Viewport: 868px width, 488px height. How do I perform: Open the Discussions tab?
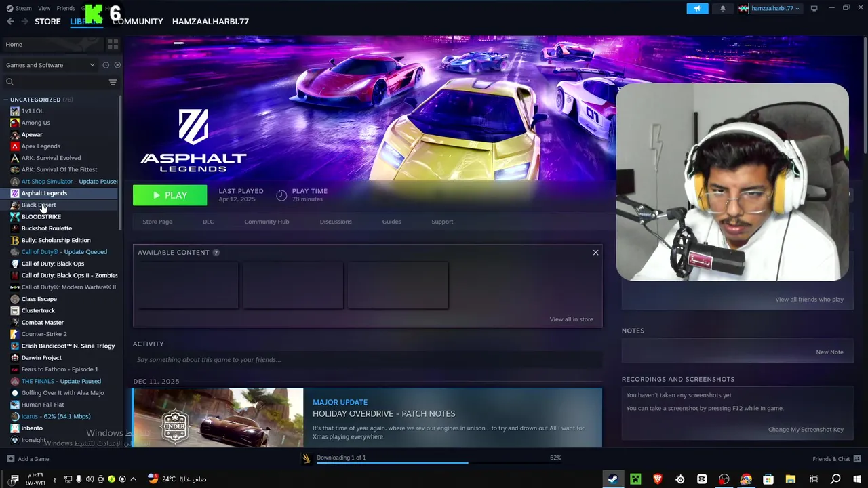(x=336, y=222)
